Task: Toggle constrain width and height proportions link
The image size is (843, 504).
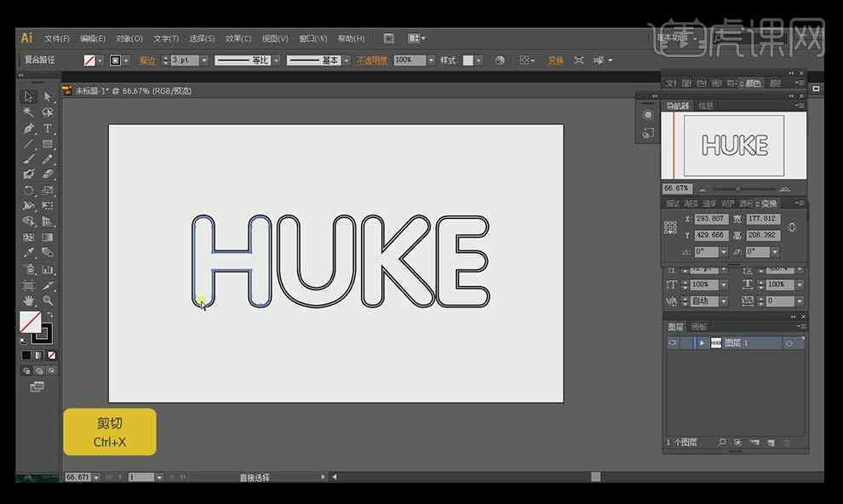Action: tap(791, 227)
